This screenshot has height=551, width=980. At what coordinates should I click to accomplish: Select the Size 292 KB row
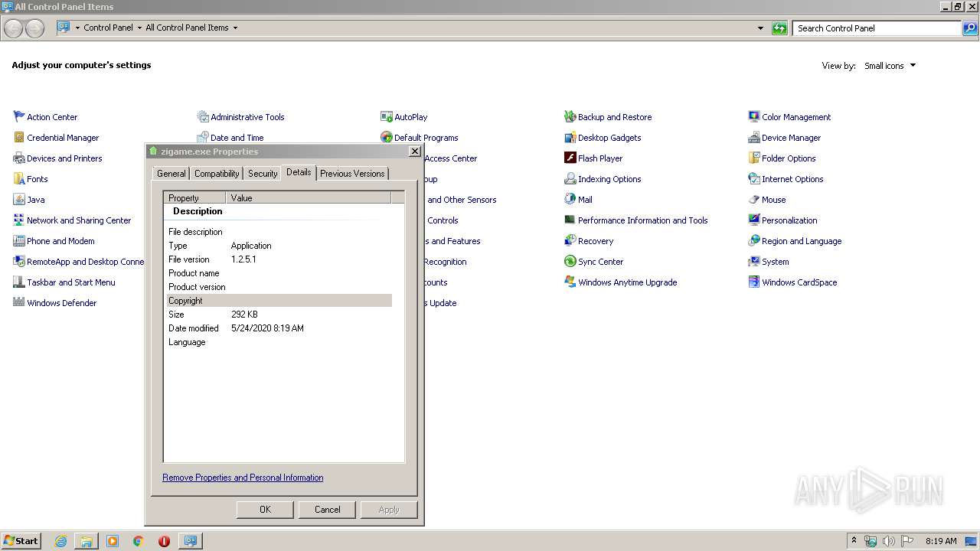point(279,315)
